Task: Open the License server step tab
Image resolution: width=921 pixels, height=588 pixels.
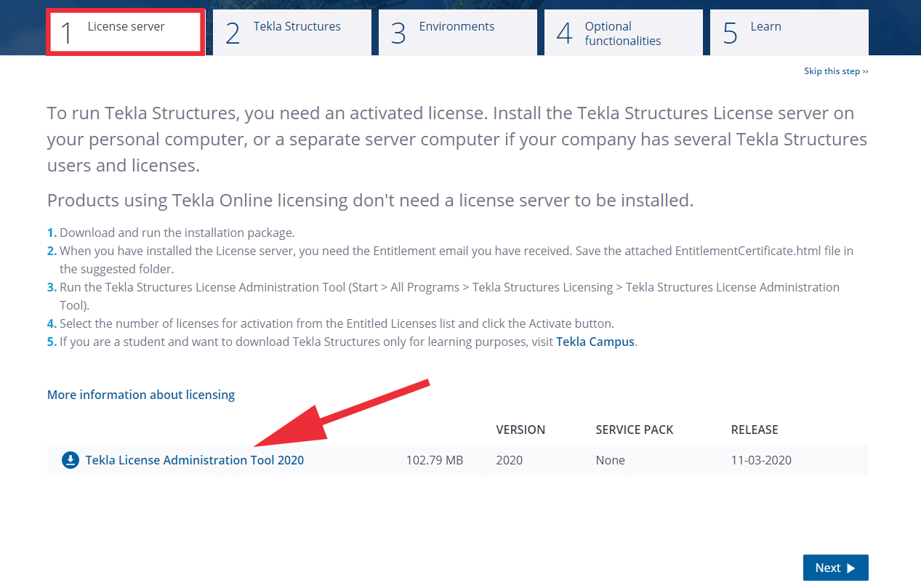Action: tap(125, 32)
